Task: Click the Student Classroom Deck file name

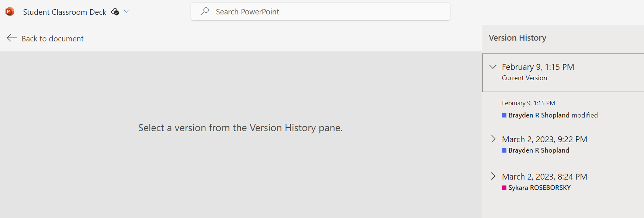Action: click(x=65, y=12)
